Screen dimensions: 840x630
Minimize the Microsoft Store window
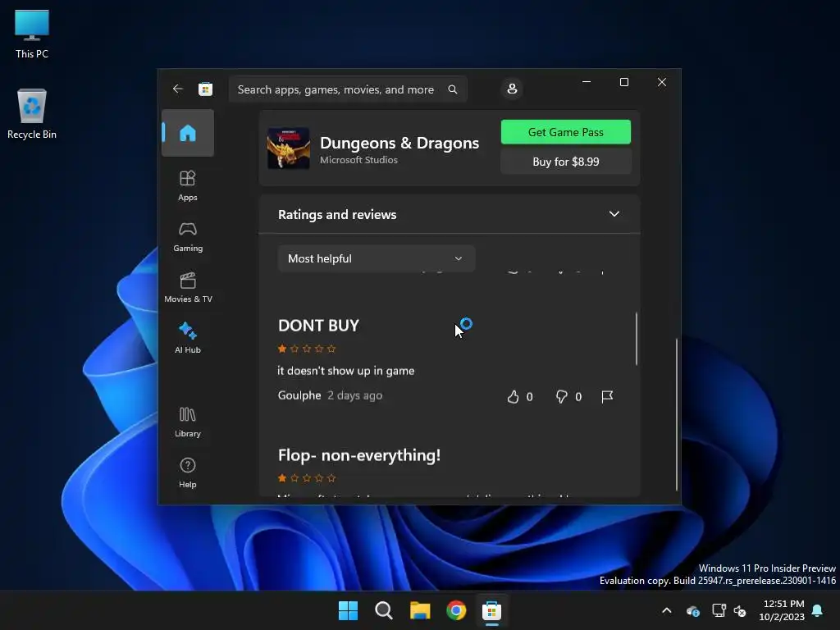click(587, 82)
